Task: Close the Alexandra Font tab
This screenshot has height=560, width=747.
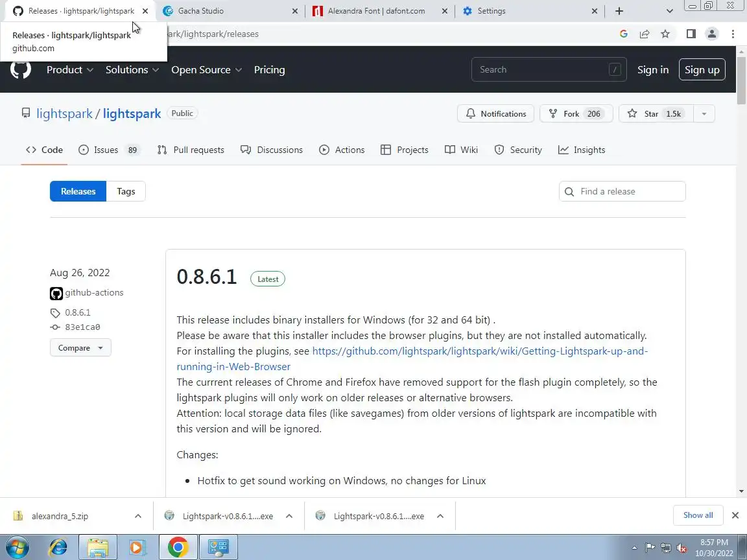Action: [444, 11]
